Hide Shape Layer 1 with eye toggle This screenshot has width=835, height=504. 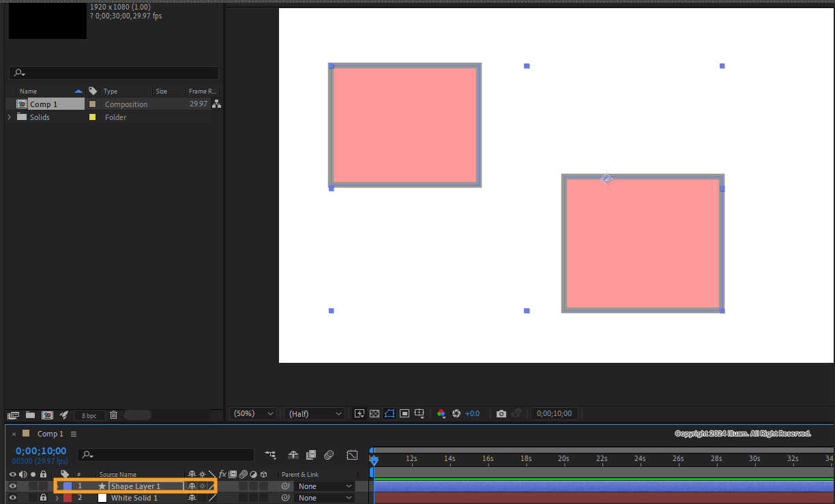click(12, 486)
